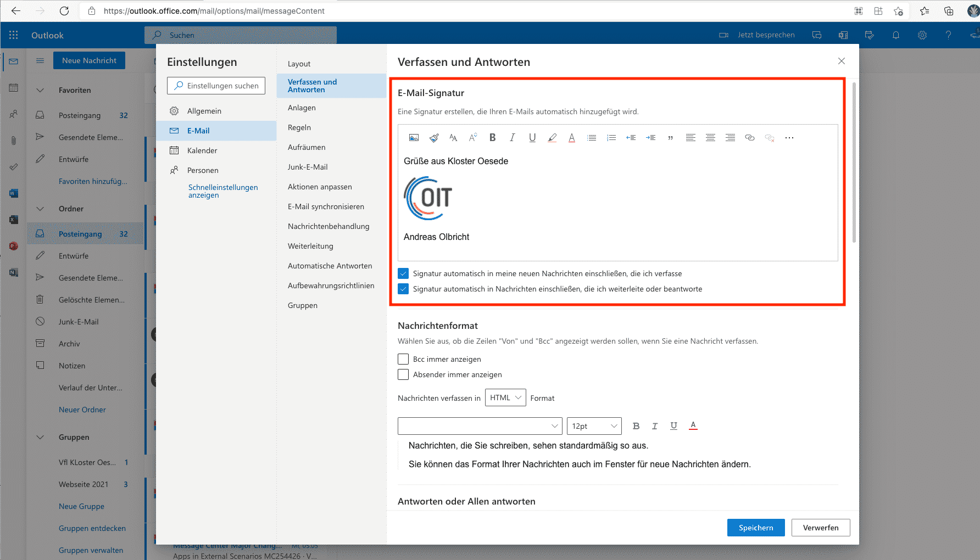Click the OIT logo in signature
The image size is (980, 560).
(428, 198)
